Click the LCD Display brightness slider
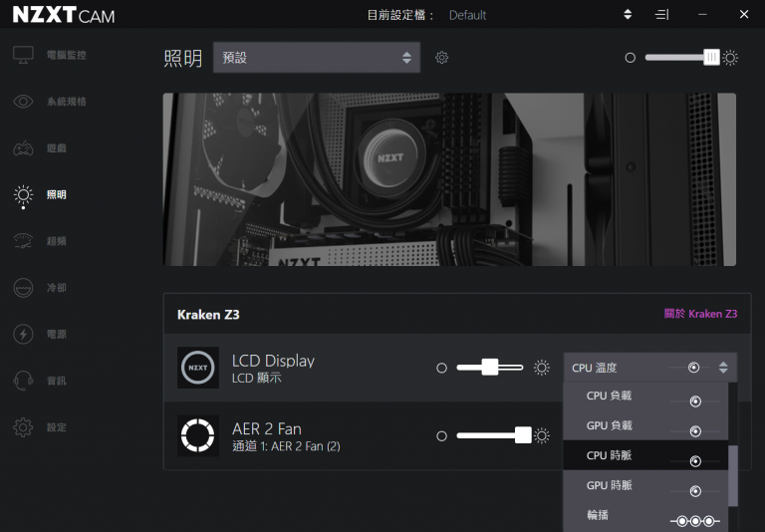This screenshot has width=765, height=532. (x=489, y=367)
